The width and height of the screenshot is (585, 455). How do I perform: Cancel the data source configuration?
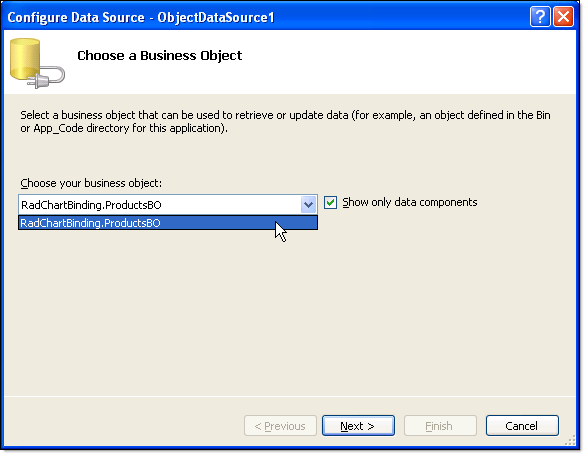pos(522,426)
